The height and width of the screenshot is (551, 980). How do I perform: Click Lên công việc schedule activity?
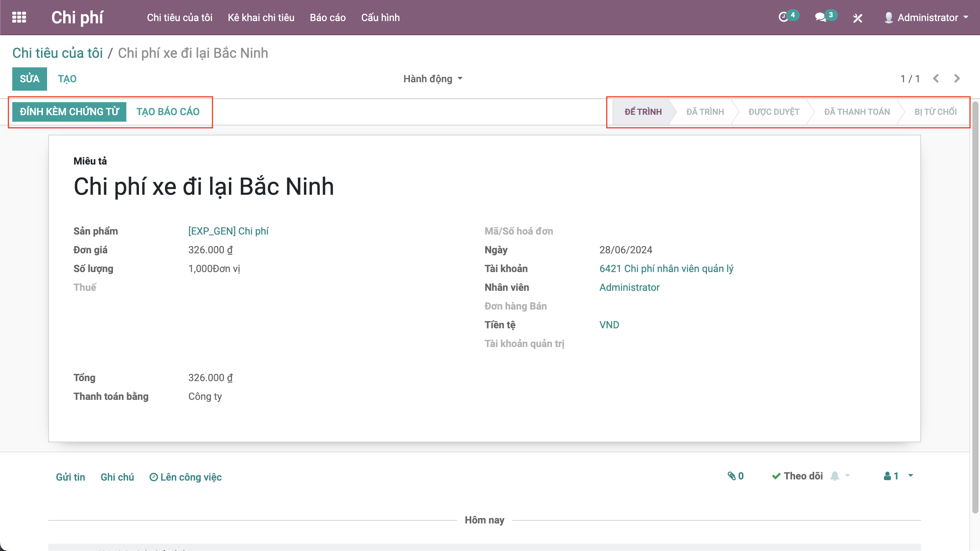point(186,477)
